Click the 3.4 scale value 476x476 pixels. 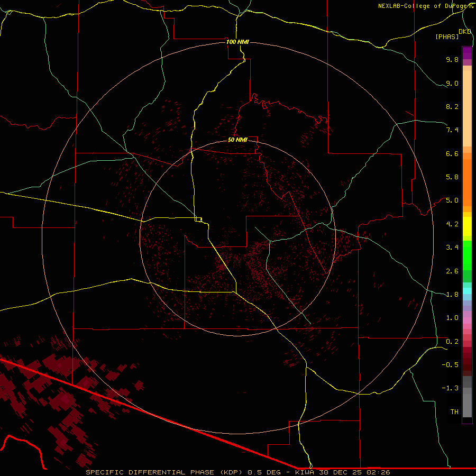click(x=452, y=248)
